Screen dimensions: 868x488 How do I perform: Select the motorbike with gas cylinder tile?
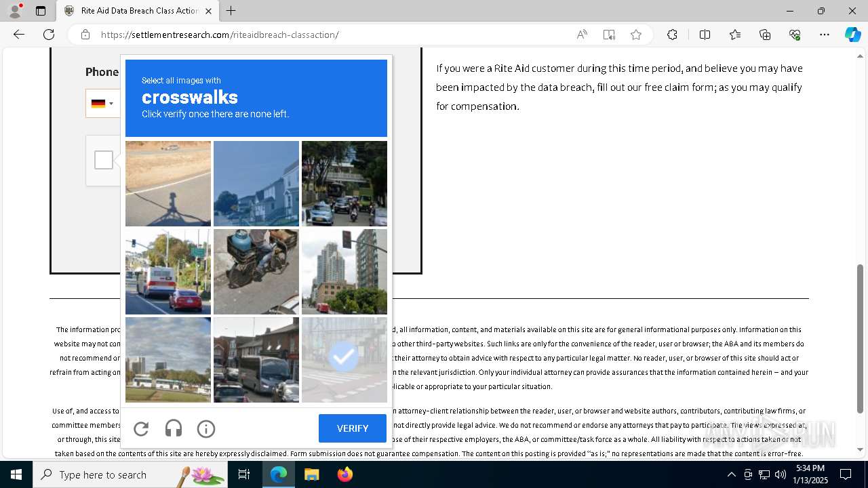(x=256, y=272)
